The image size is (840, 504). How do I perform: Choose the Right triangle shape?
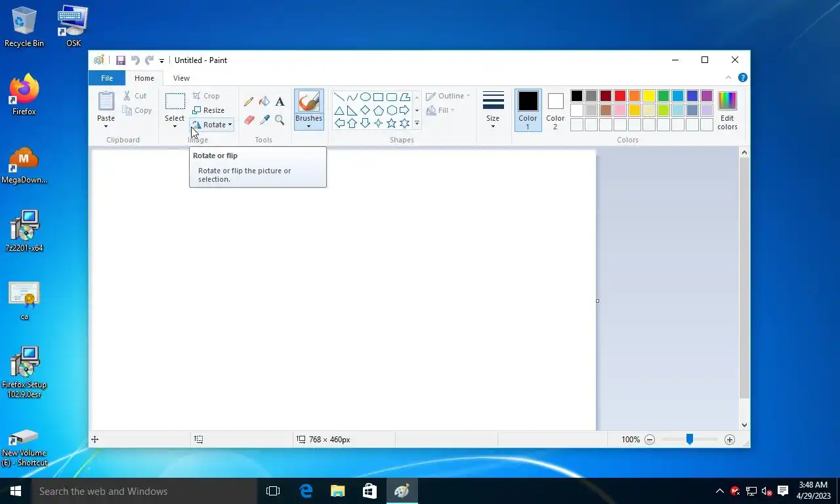click(x=352, y=110)
